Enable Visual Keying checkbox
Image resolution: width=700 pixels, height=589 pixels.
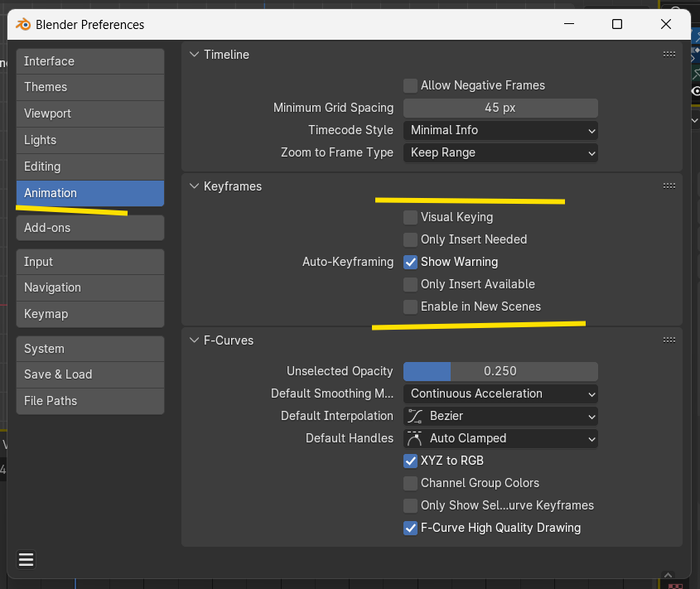(410, 217)
